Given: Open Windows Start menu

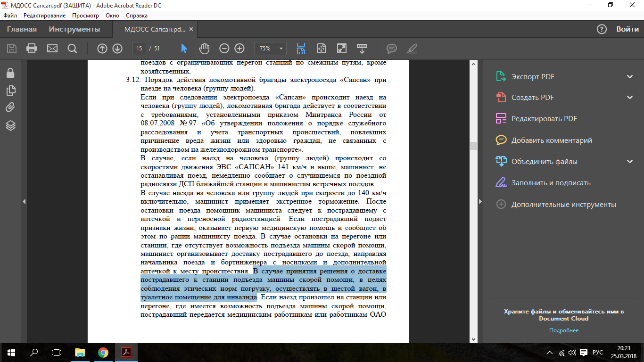Looking at the screenshot, I should pos(11,352).
